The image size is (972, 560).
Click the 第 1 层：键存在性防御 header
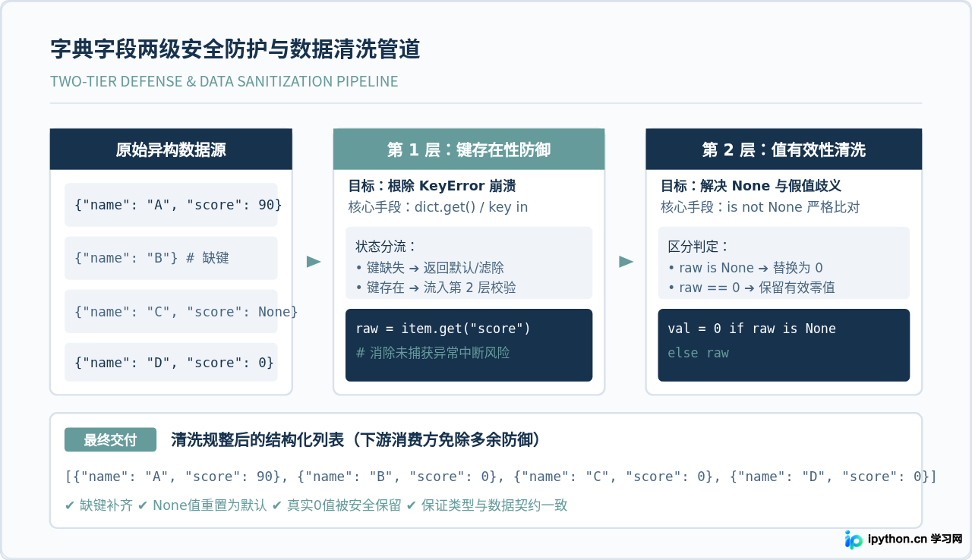(x=469, y=149)
